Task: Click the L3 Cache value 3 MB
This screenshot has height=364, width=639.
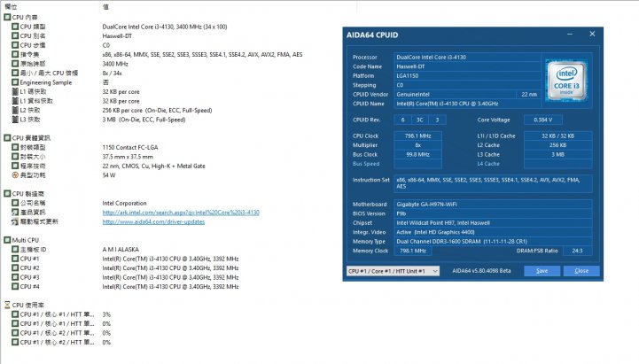Action: pos(557,155)
